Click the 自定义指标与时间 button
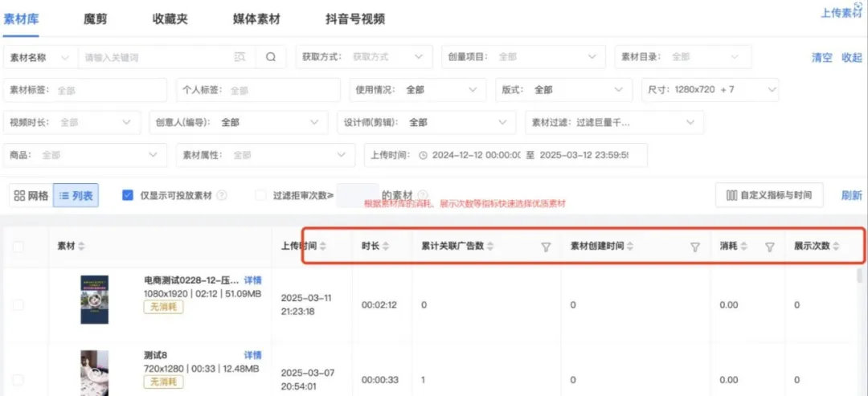Screen dimensions: 868x396 click(x=768, y=195)
